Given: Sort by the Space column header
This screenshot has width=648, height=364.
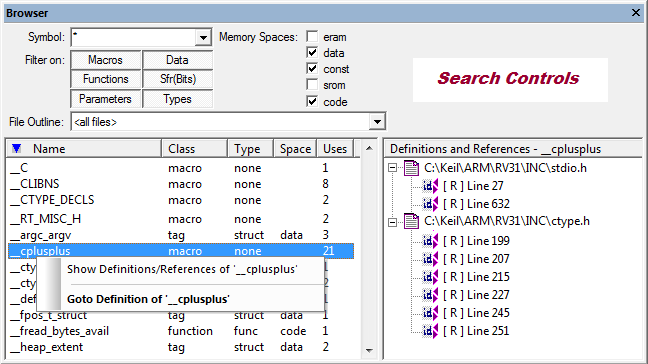Looking at the screenshot, I should 295,149.
